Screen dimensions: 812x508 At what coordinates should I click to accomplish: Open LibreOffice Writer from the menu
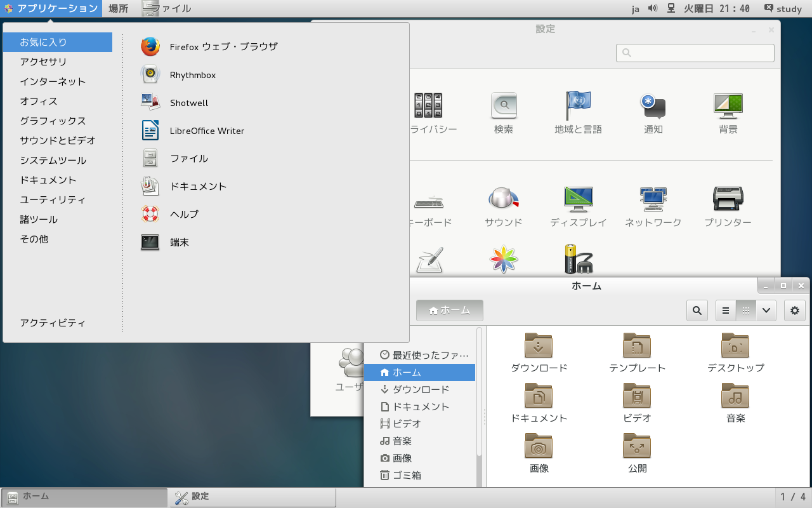pos(192,130)
